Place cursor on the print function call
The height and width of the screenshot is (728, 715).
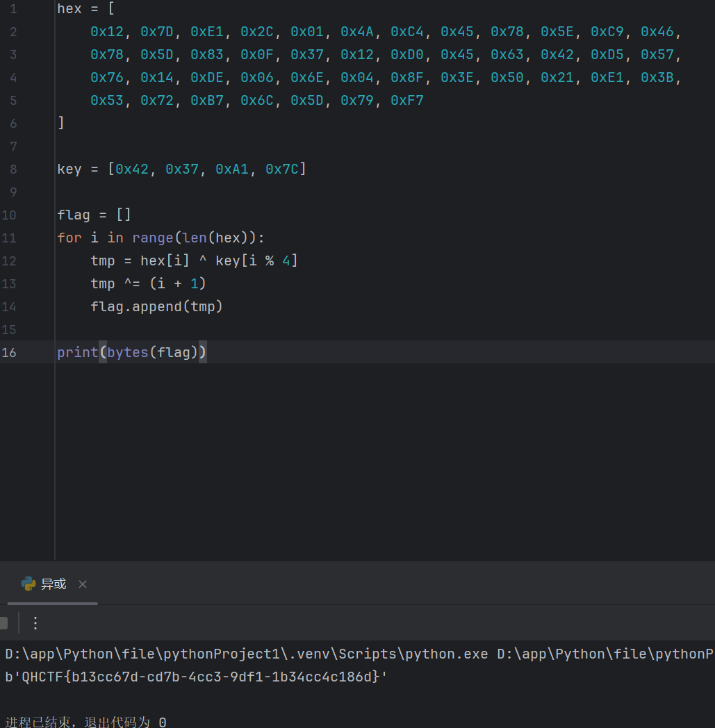(x=77, y=352)
